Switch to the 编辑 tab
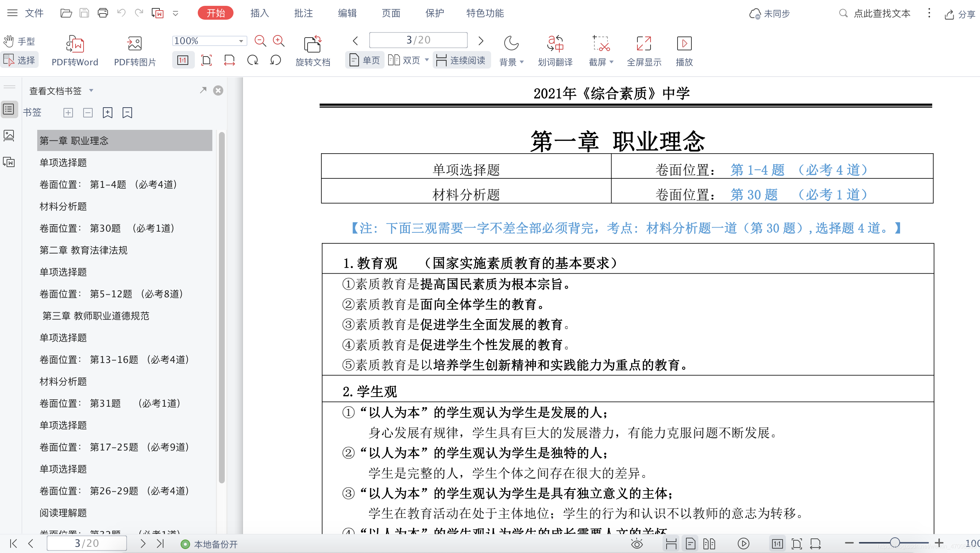 click(347, 13)
